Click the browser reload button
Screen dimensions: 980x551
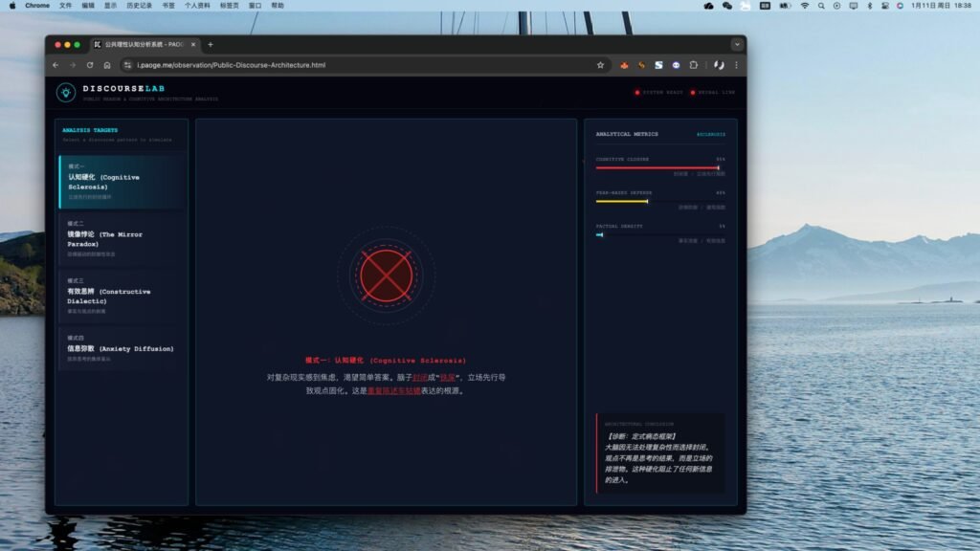coord(90,65)
